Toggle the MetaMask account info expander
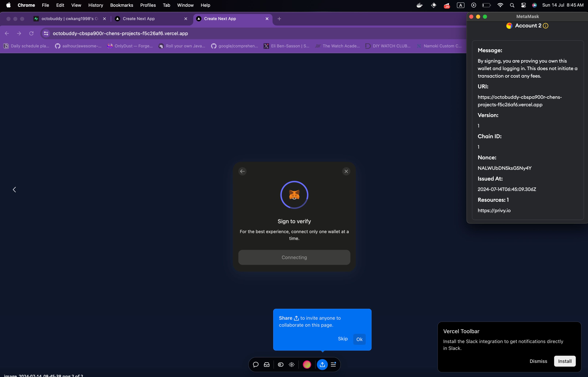Viewport: 588px width, 377px height. (x=546, y=26)
